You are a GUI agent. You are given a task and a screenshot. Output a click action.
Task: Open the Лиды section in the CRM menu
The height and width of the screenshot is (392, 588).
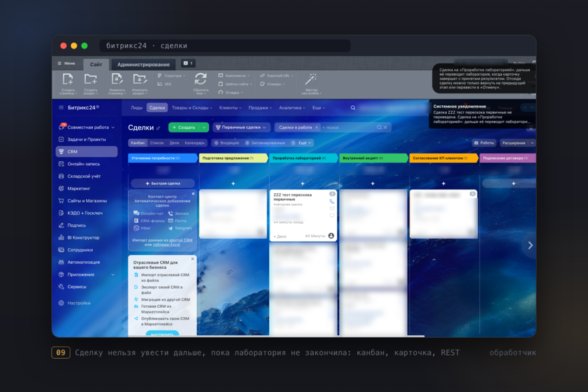tap(137, 108)
